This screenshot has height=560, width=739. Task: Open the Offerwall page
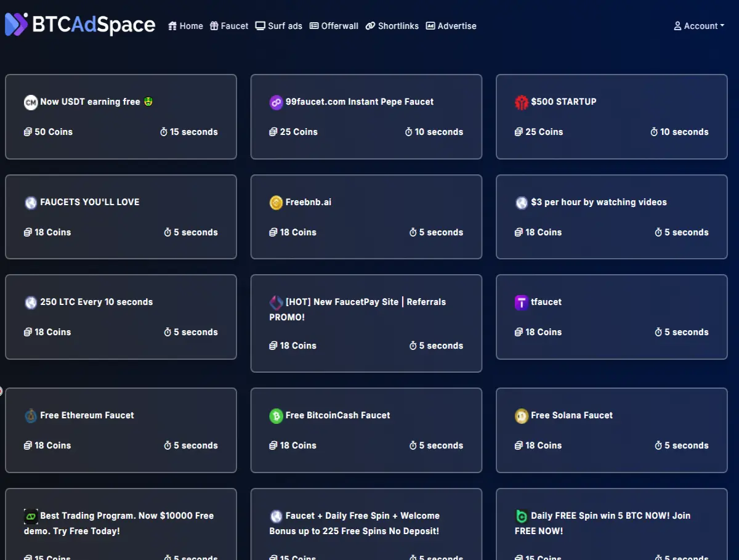pos(334,26)
